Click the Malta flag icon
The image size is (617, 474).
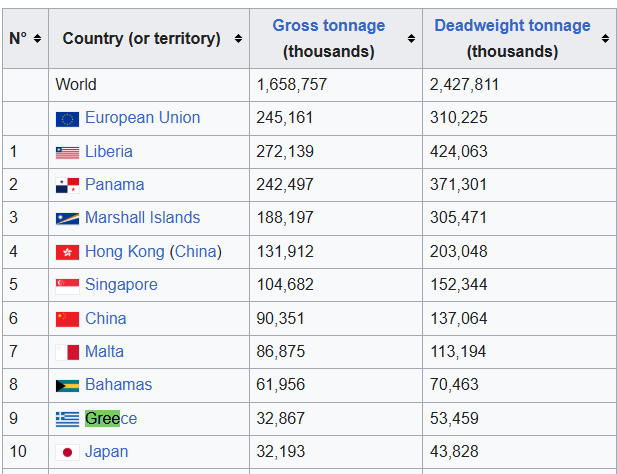67,352
